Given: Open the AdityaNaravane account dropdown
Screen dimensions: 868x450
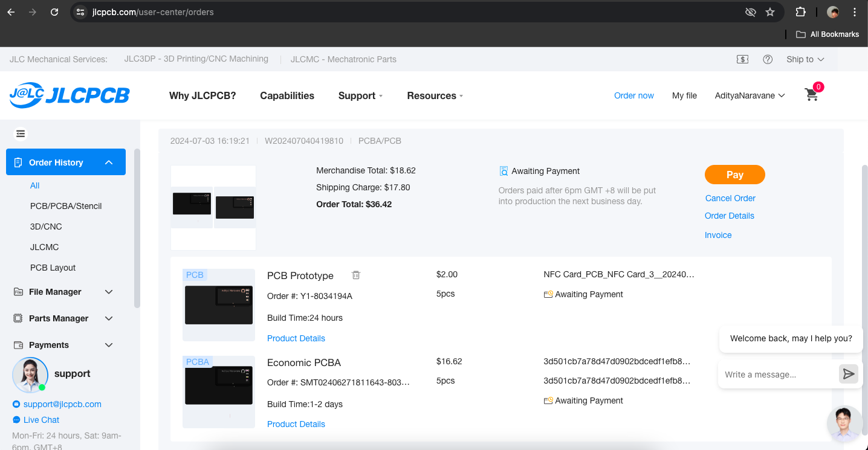Looking at the screenshot, I should point(750,95).
